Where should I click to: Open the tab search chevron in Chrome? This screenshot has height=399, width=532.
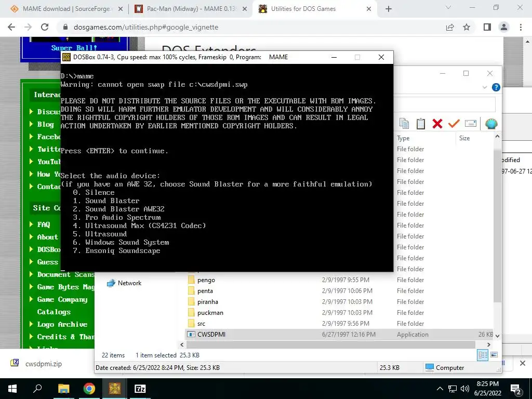[448, 7]
